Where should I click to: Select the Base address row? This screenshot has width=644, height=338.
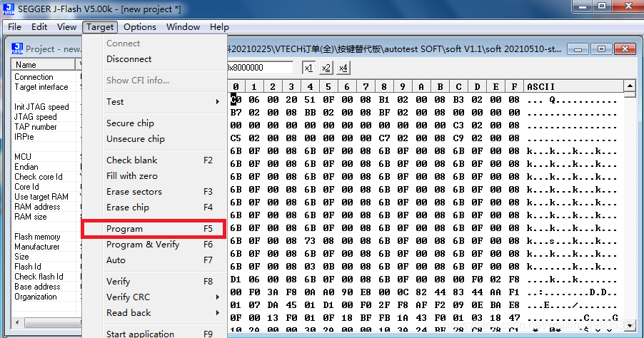pyautogui.click(x=45, y=287)
